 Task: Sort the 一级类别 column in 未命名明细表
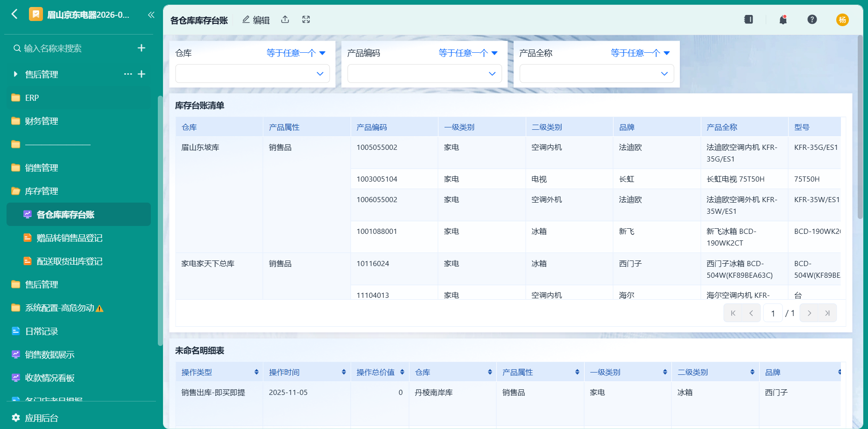point(665,372)
